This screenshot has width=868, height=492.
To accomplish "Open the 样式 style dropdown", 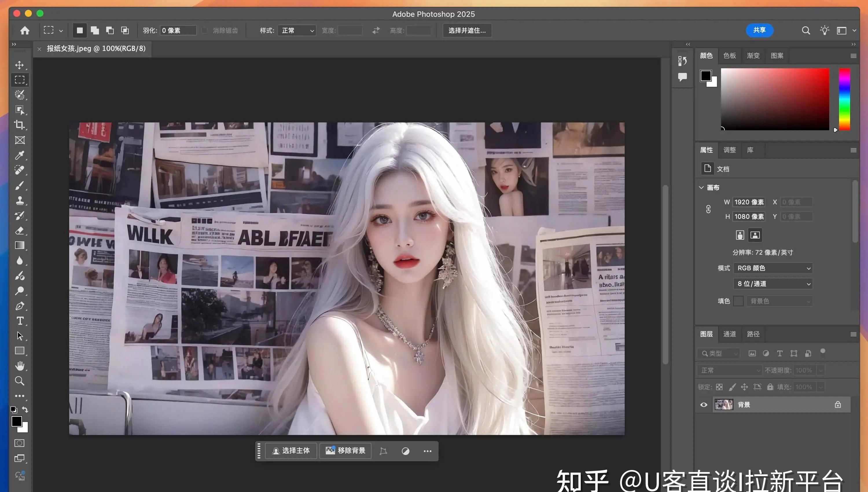I will pos(297,30).
